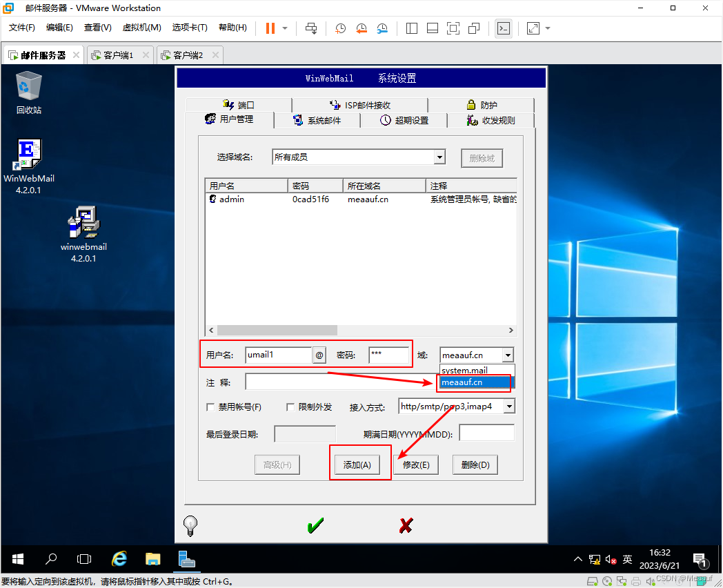Revert virtual machine to previous snapshot

[x=361, y=28]
